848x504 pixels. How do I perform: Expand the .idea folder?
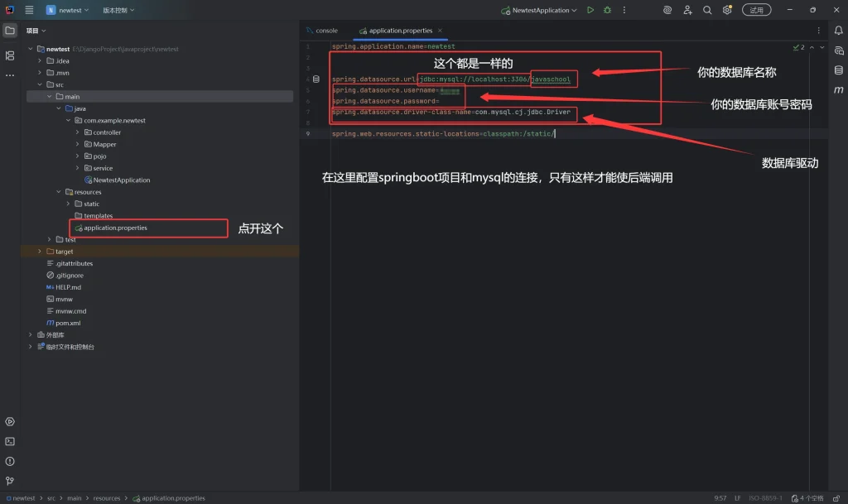click(39, 60)
